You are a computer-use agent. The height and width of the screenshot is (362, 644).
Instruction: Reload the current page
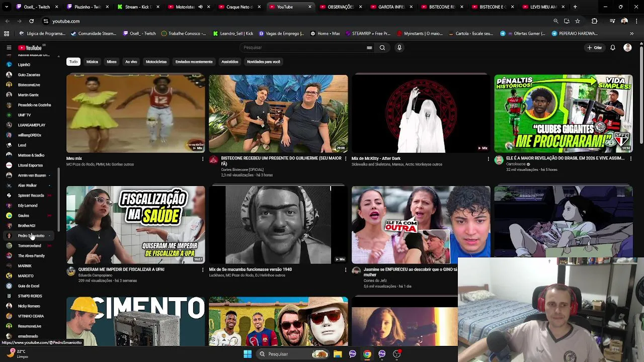[31, 21]
